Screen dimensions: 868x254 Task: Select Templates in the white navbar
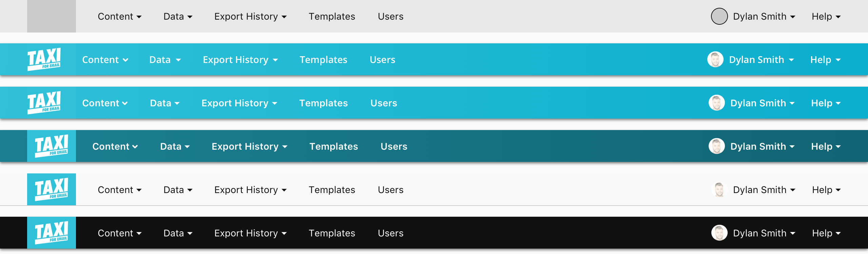[x=332, y=190]
